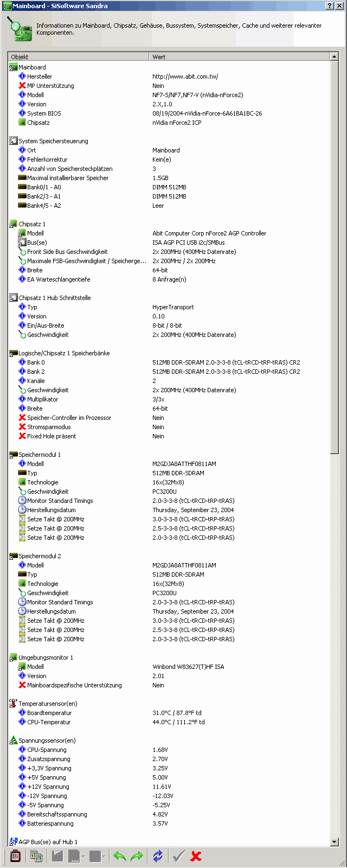The image size is (347, 868).
Task: Select the Anzahl von Speichersteckplätzen row
Action: (169, 169)
